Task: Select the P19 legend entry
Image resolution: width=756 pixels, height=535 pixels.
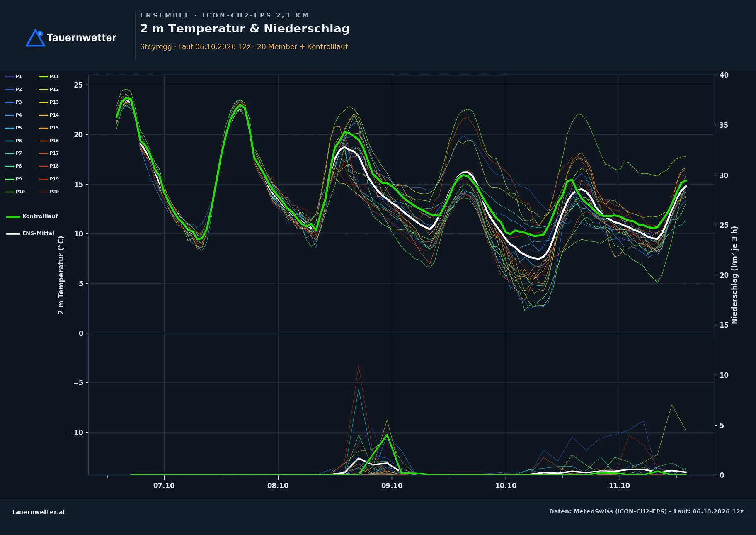Action: click(x=49, y=179)
